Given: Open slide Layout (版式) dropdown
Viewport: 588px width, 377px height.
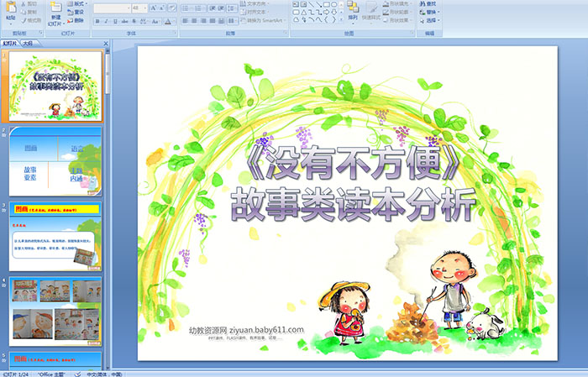Looking at the screenshot, I should pyautogui.click(x=77, y=3).
